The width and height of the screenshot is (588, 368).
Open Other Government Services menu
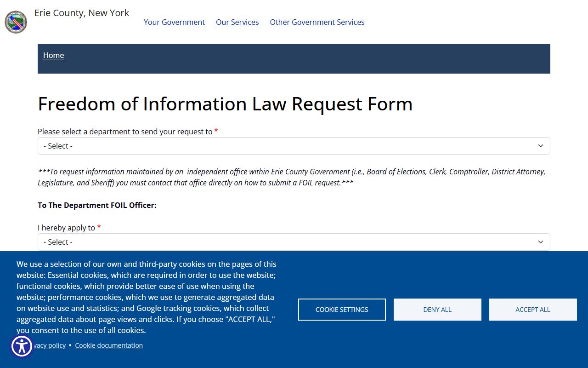pos(317,22)
